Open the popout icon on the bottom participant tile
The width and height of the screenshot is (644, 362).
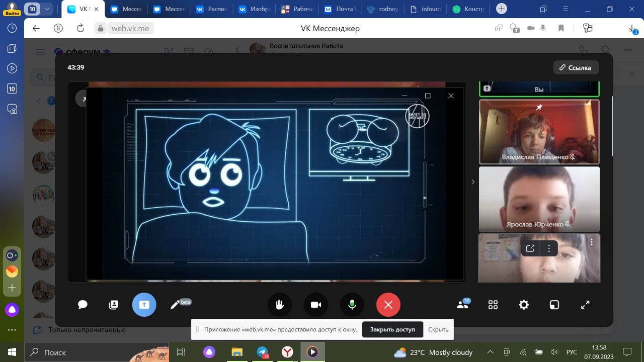point(530,248)
